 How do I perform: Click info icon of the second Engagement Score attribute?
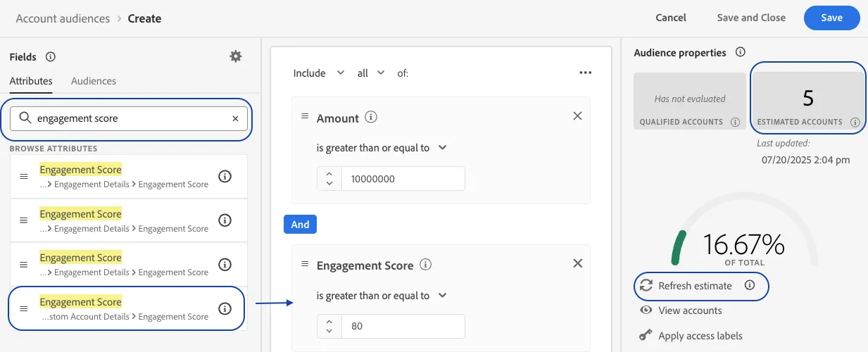pos(225,220)
